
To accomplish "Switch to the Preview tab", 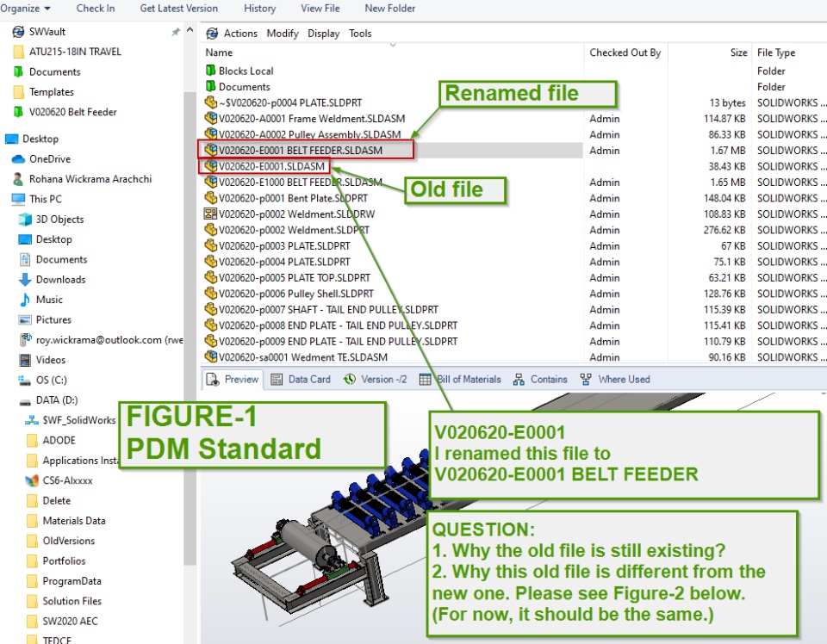I will (x=233, y=380).
